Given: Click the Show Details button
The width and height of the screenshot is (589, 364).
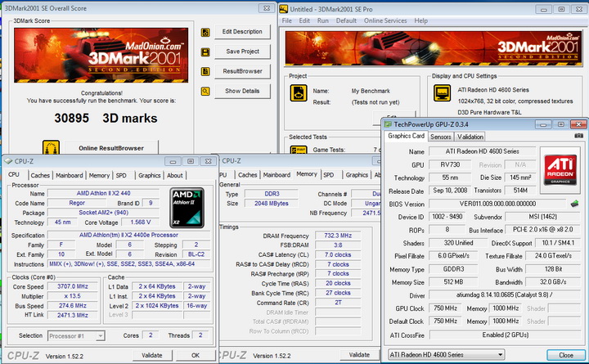Looking at the screenshot, I should 242,91.
